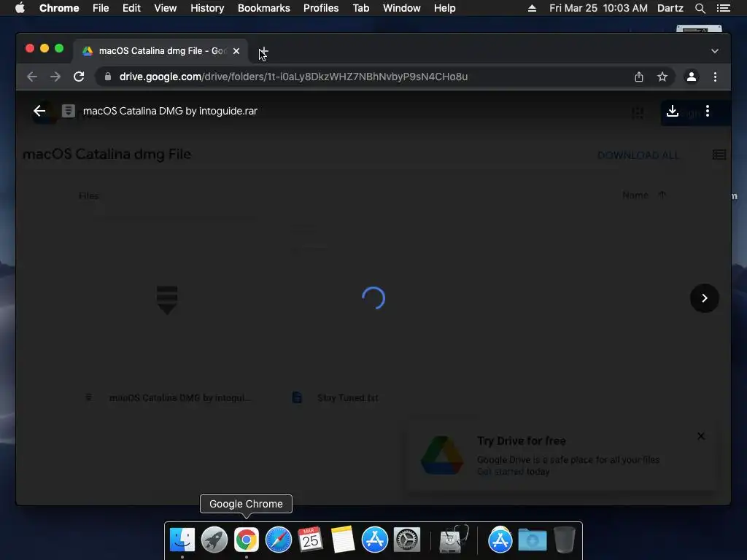Open Spotlight search in menu bar
747x560 pixels.
point(700,8)
